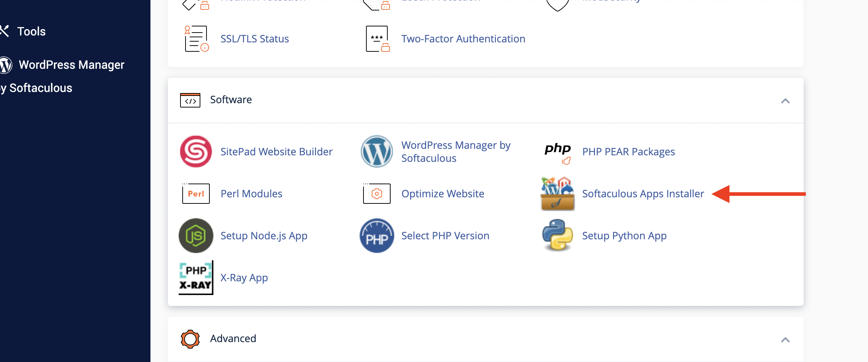This screenshot has width=868, height=362.
Task: Select Tools in the left navigation
Action: point(31,31)
